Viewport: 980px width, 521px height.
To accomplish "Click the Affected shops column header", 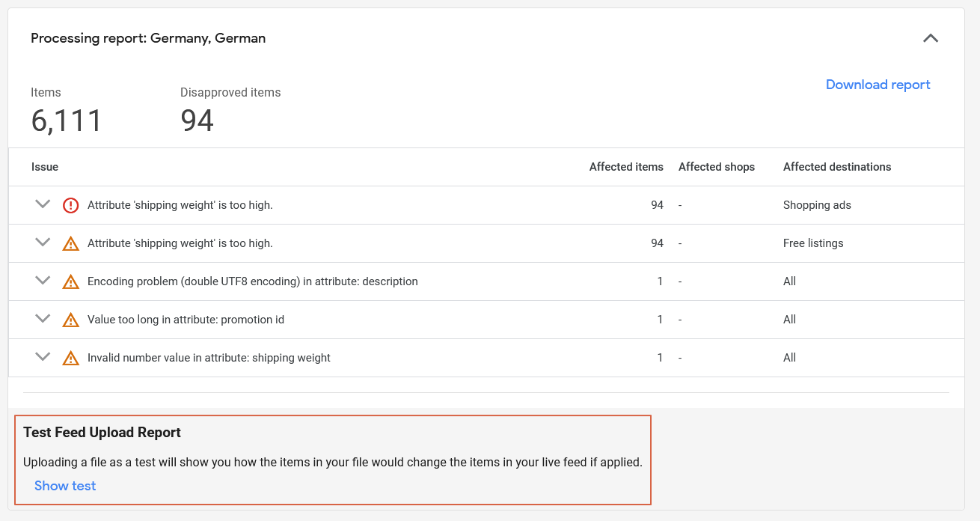I will point(717,167).
